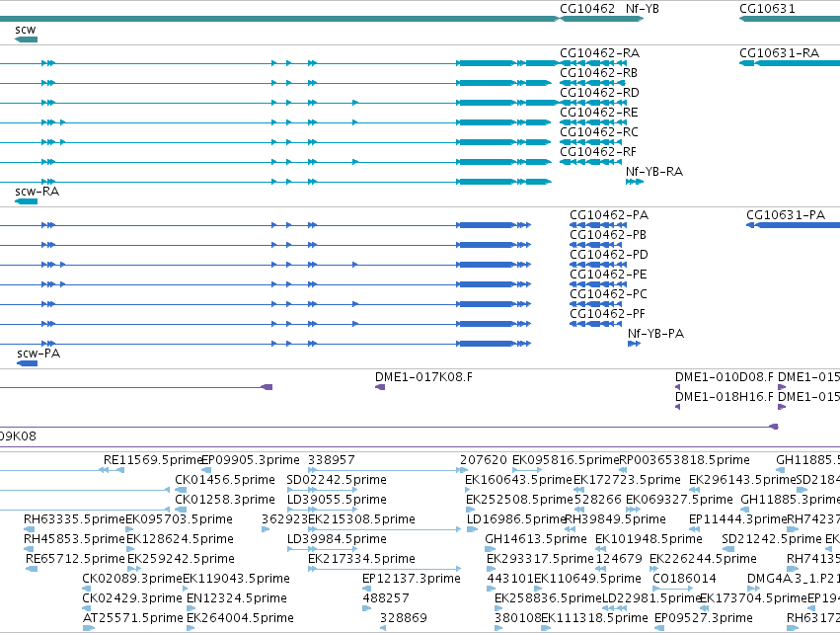
Task: Select protein CG10462-PF
Action: (607, 314)
